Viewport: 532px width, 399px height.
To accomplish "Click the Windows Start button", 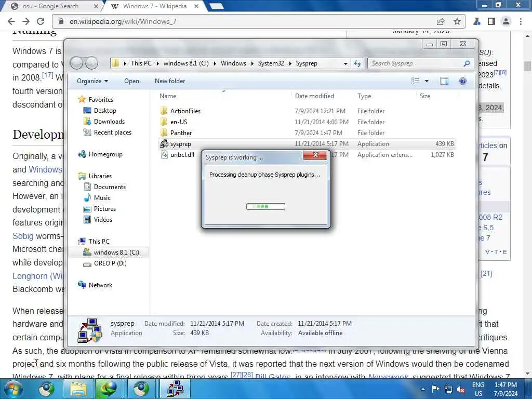I will 12,389.
